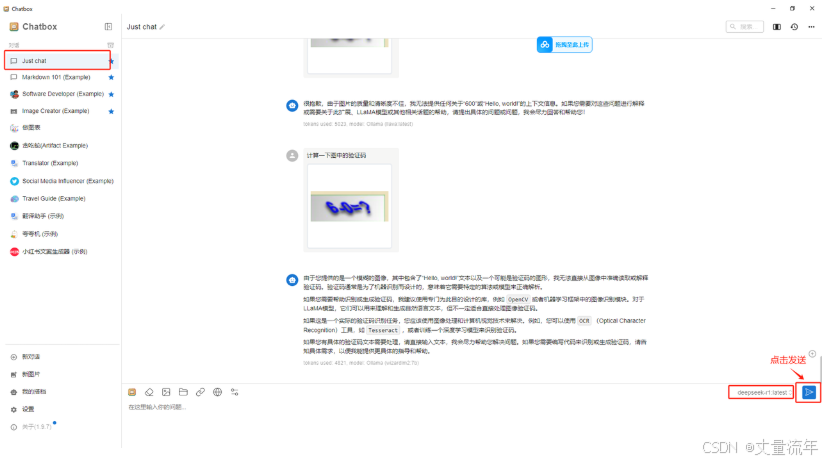Click the Twitter avatar of Social Media Influencer
This screenshot has width=830, height=463.
point(14,181)
